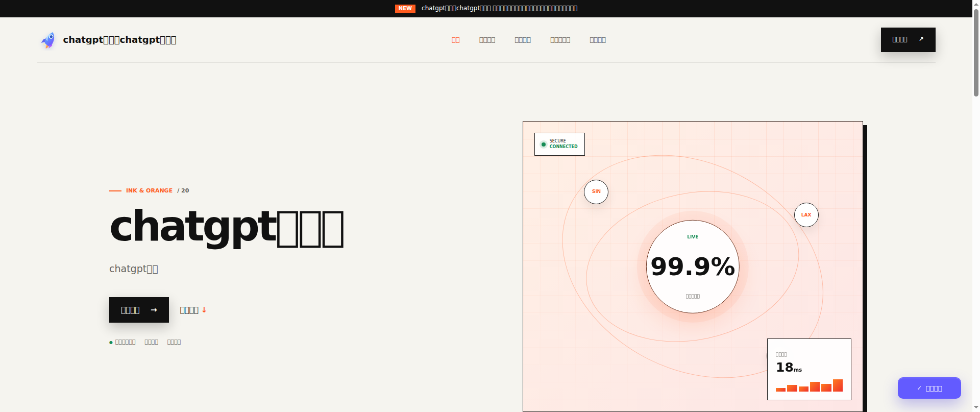
Task: Select the orange active two-character nav item
Action: (455, 40)
